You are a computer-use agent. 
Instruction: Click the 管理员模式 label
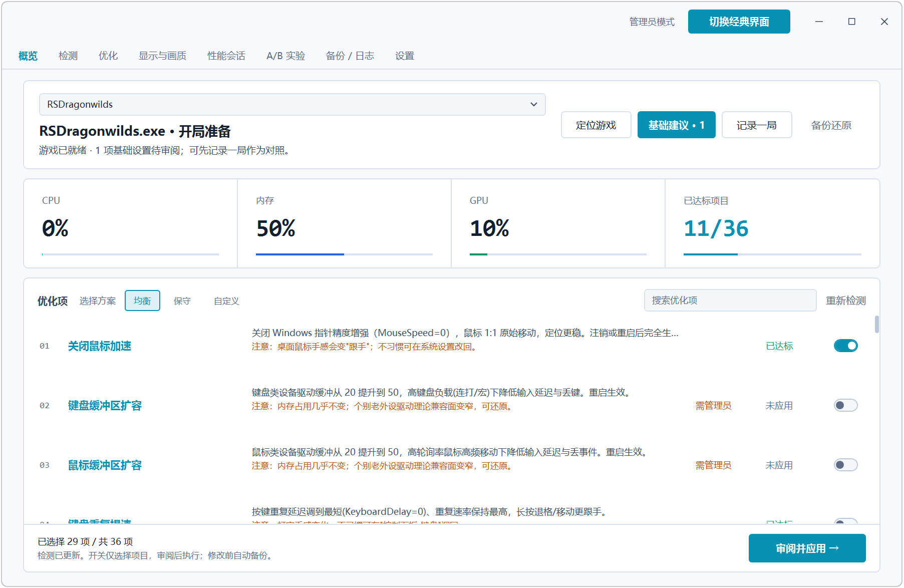click(x=652, y=22)
